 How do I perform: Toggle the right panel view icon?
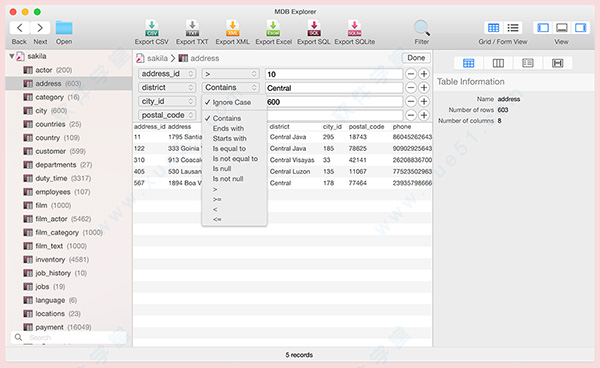coord(580,28)
